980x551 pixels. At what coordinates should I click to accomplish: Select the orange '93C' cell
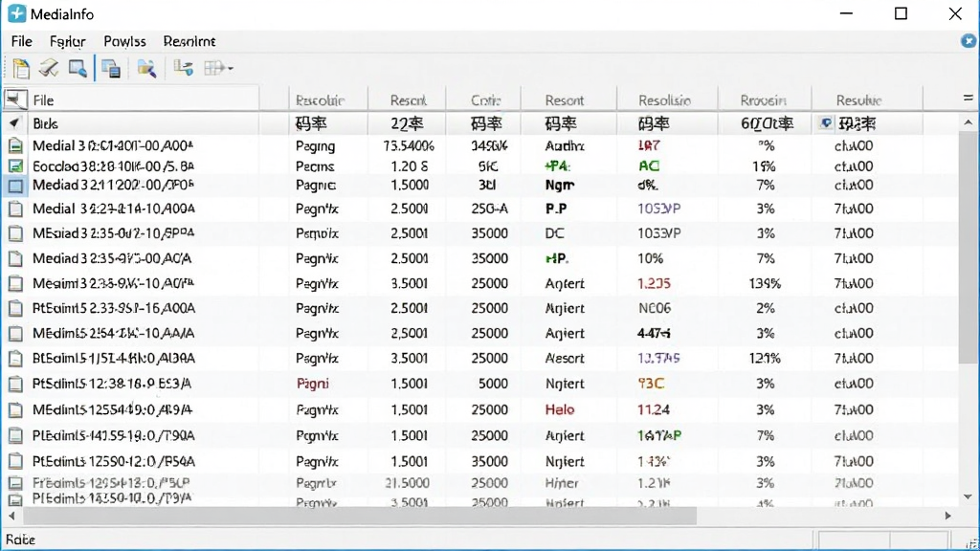click(651, 384)
